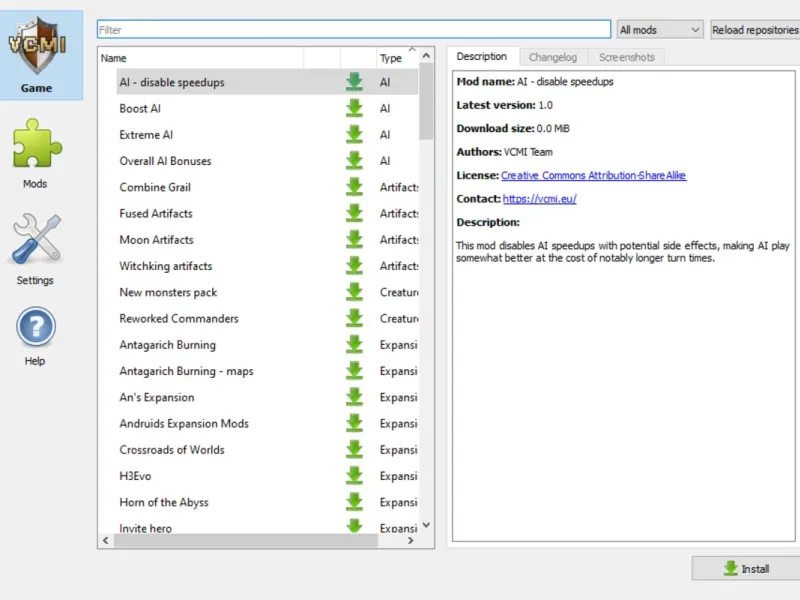Screen dimensions: 800x600
Task: Click download arrow for Extreme AI
Action: tap(354, 134)
